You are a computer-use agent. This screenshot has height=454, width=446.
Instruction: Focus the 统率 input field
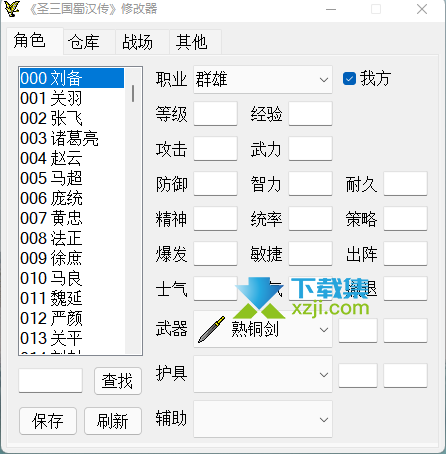click(310, 219)
